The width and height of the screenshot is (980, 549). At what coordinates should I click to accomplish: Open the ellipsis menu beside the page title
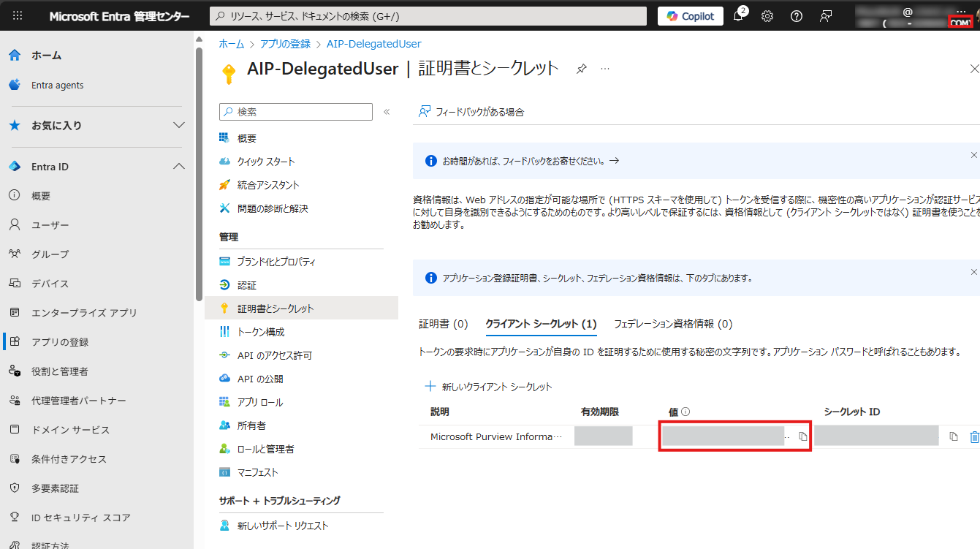(605, 69)
